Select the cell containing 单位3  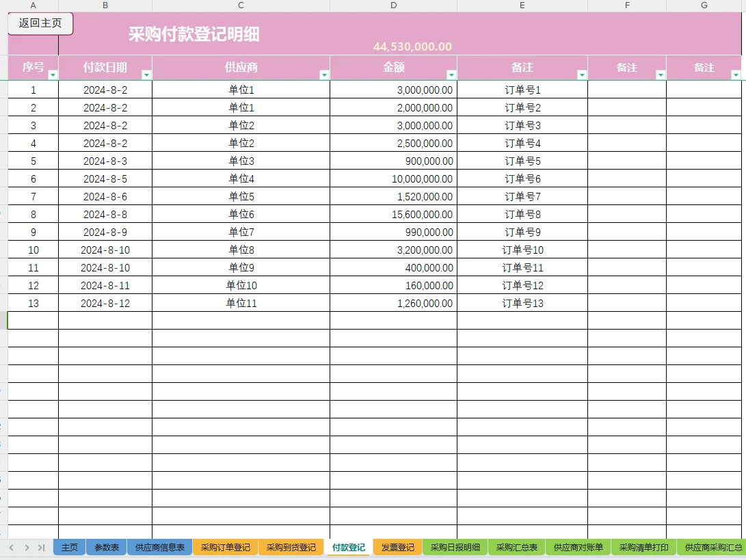tap(241, 161)
